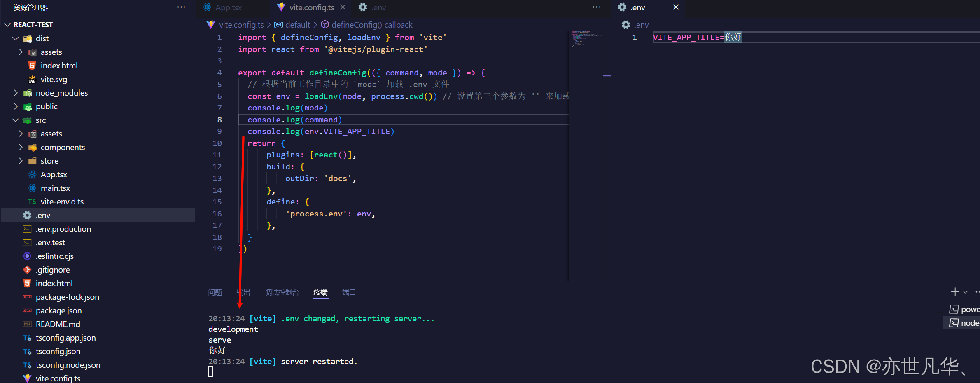Screen dimensions: 980x383
Task: Open tsconfig.json file
Action: click(x=58, y=351)
